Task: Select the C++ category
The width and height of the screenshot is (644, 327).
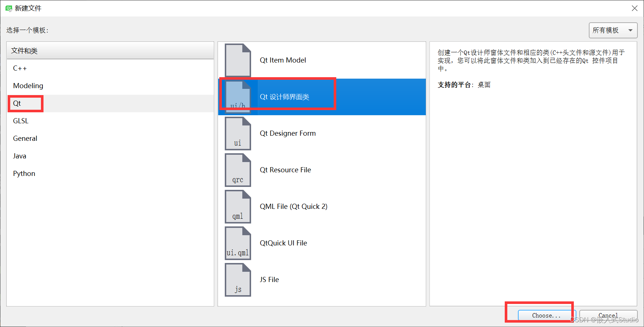Action: click(x=110, y=68)
